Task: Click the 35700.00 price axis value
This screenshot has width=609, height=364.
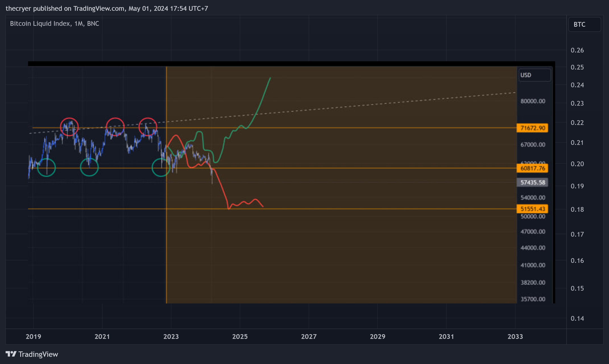Action: (x=533, y=299)
